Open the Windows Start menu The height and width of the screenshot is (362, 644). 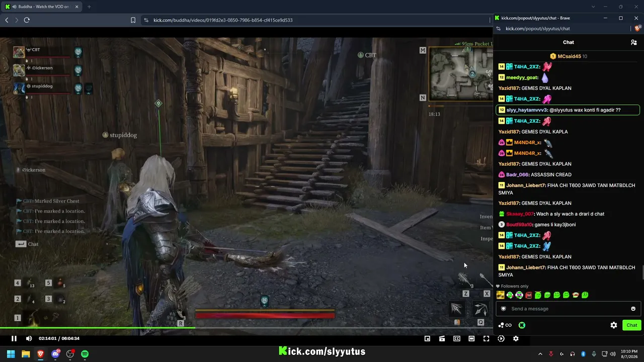11,354
